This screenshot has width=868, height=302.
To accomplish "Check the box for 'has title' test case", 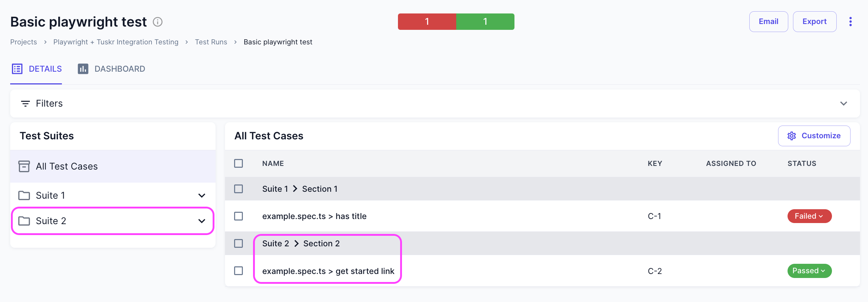I will point(238,216).
